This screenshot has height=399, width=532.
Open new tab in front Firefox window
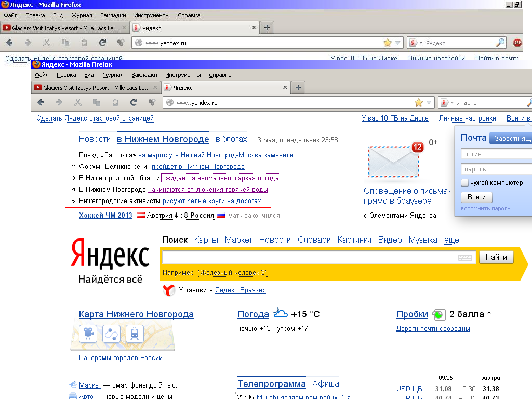[x=298, y=87]
